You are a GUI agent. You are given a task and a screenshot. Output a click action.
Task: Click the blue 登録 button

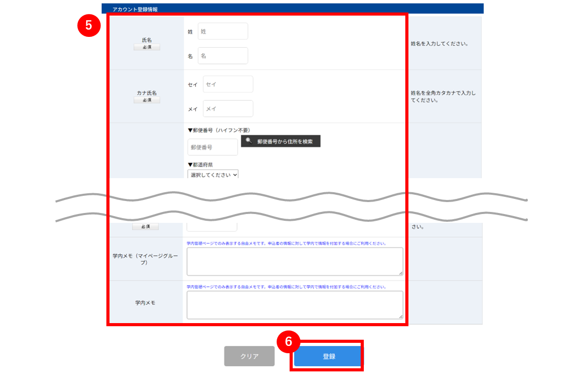[328, 356]
